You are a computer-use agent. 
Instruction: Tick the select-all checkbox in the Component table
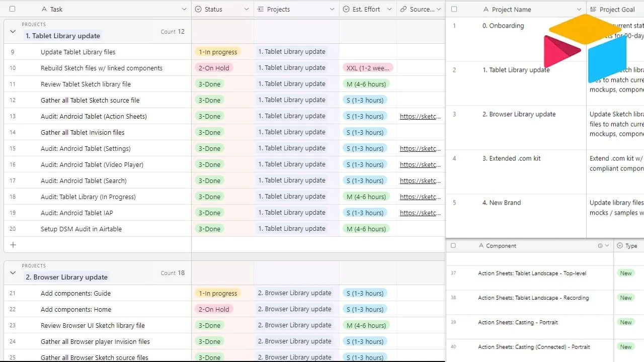pyautogui.click(x=453, y=246)
